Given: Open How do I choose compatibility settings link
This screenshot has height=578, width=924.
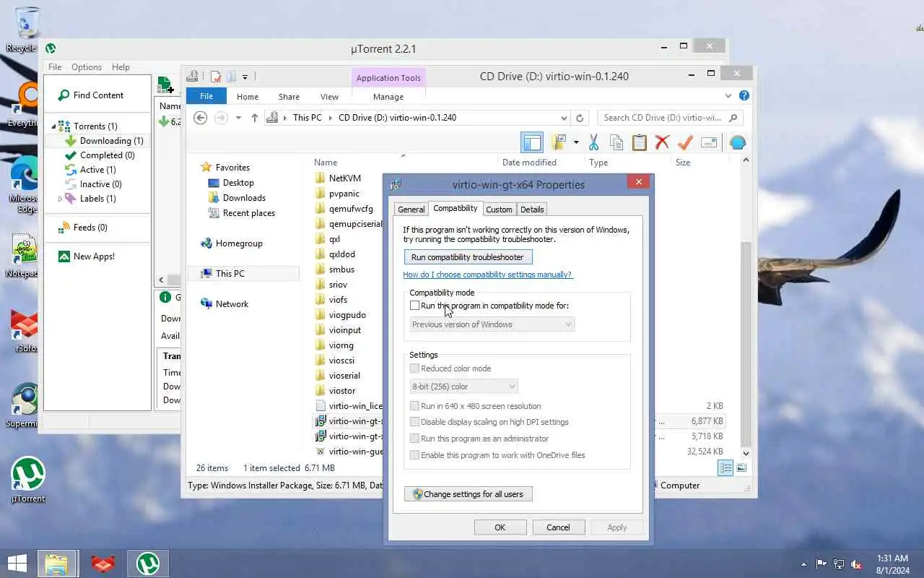Looking at the screenshot, I should click(488, 275).
